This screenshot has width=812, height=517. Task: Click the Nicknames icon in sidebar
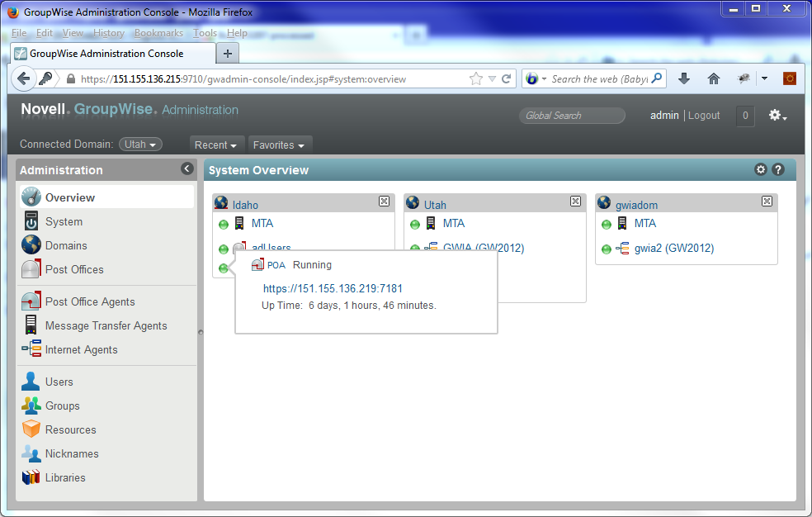tap(31, 453)
